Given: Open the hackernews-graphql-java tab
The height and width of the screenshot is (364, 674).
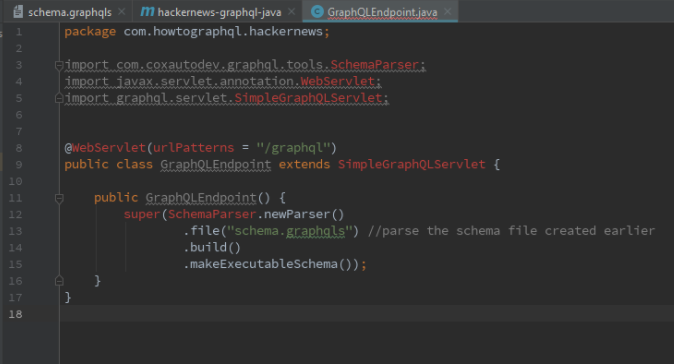Looking at the screenshot, I should [219, 12].
